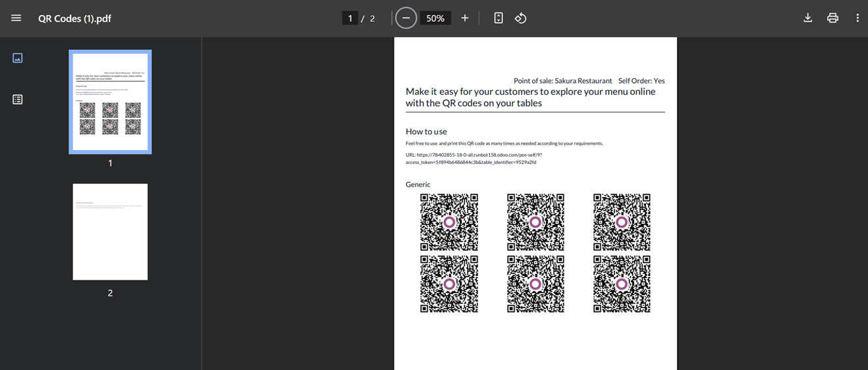Toggle the sidebar menu hamburger icon
868x370 pixels.
[x=16, y=18]
